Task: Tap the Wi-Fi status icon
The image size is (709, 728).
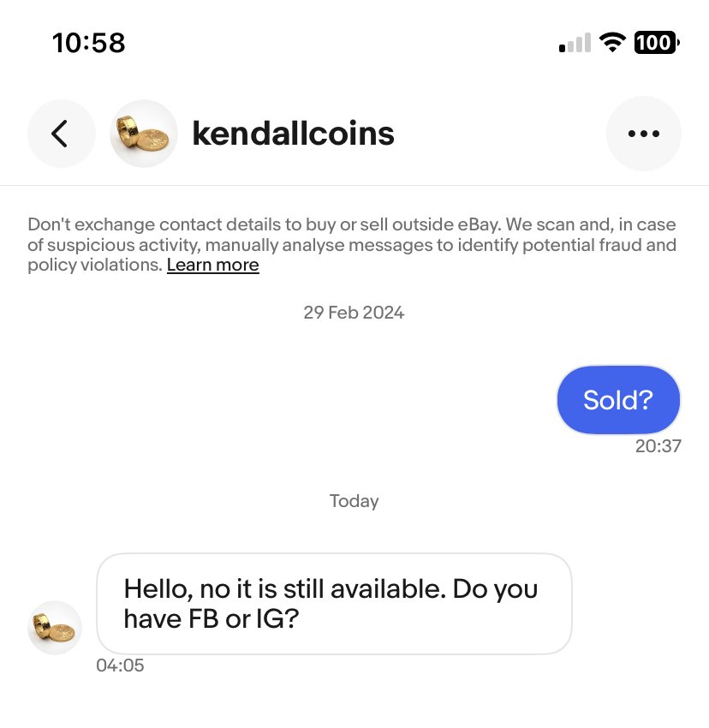Action: click(613, 42)
